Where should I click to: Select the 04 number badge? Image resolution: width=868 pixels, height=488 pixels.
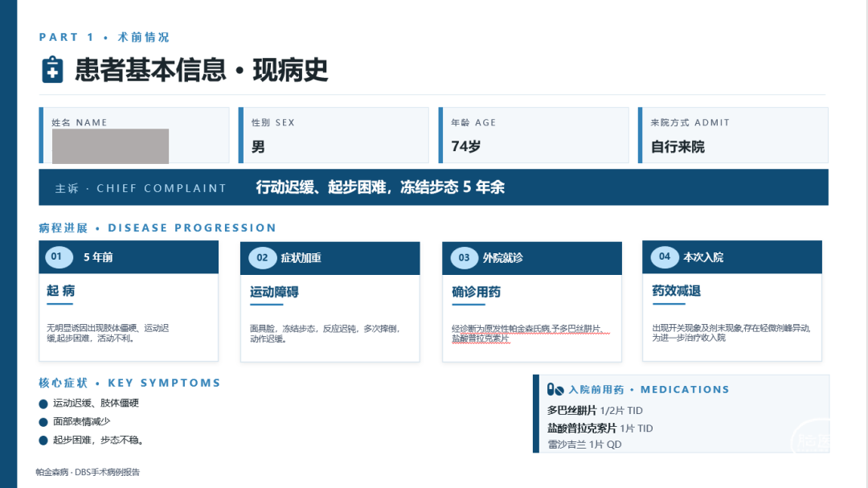click(x=665, y=257)
